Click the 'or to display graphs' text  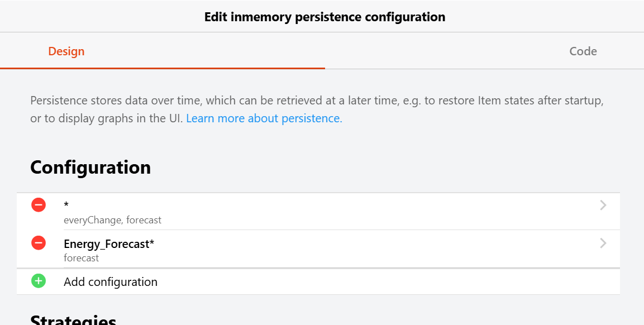tap(78, 118)
